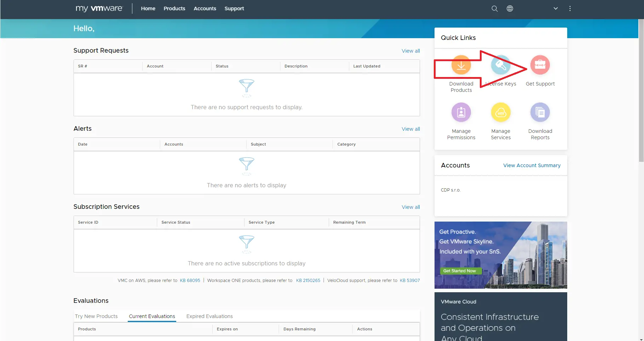
Task: Open the Get Support briefcase icon
Action: (540, 65)
